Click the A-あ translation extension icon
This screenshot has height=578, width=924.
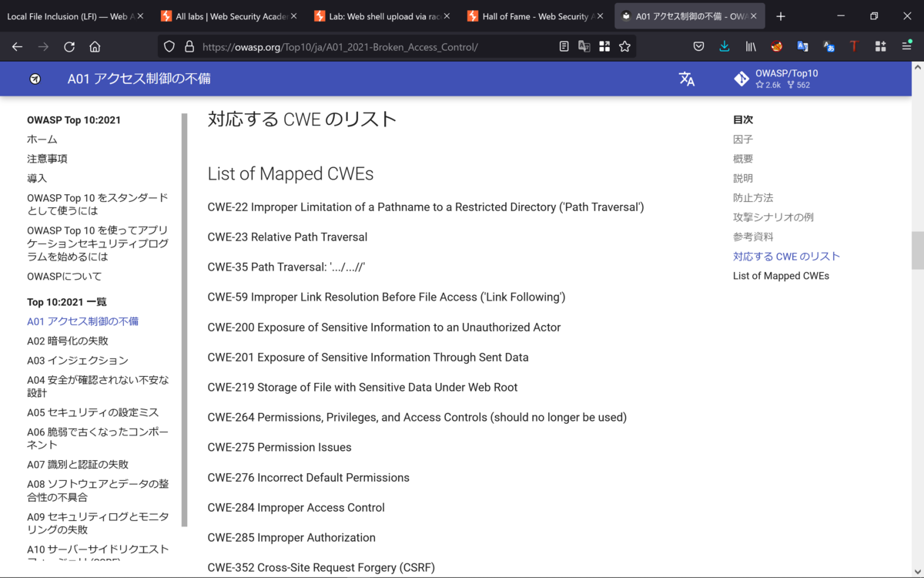(x=829, y=46)
